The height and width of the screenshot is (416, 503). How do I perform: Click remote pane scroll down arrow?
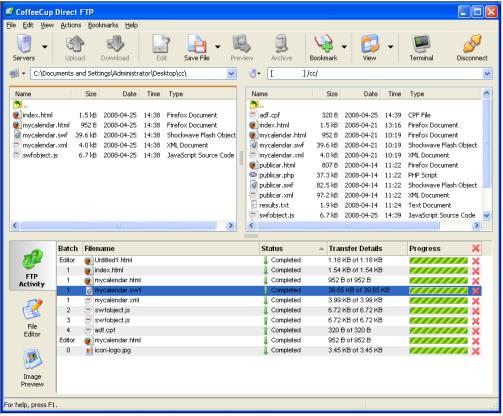point(486,216)
